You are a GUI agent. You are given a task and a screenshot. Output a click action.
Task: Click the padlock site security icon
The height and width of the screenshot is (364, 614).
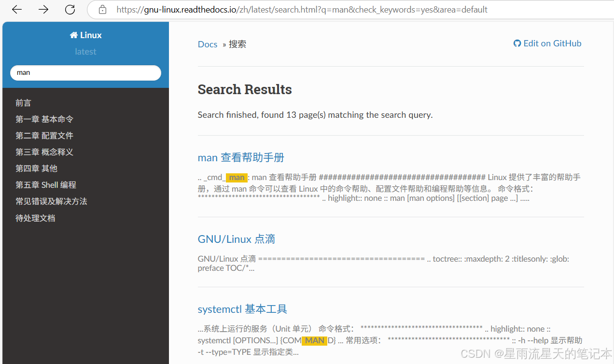point(102,10)
